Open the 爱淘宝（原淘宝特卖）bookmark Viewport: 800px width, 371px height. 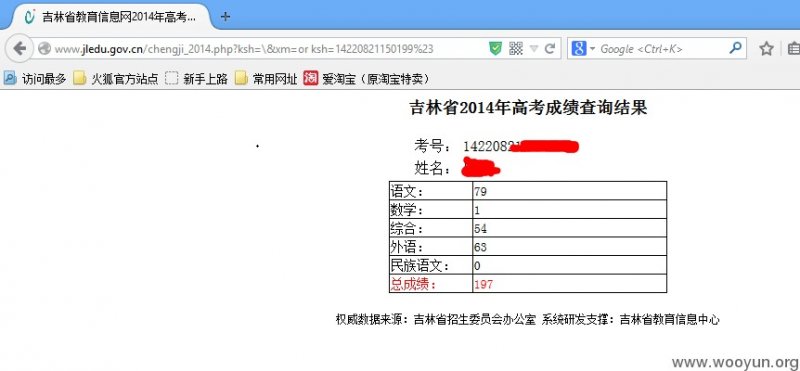[366, 79]
